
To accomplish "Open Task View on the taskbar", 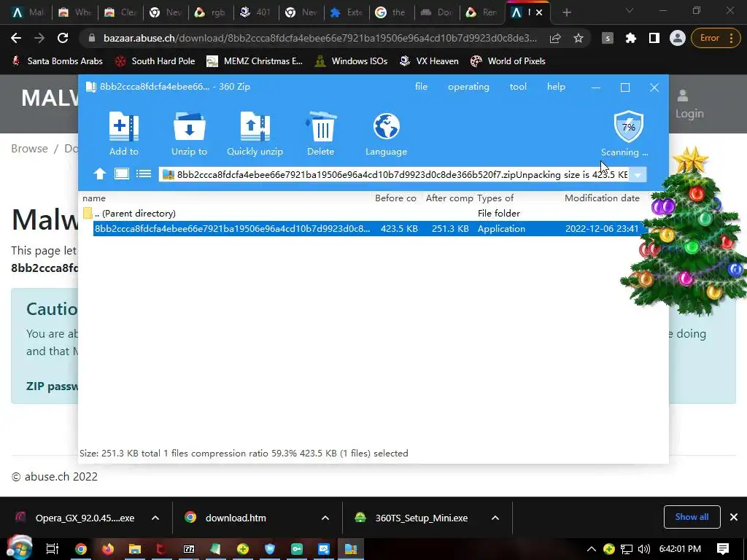I will pos(53,549).
